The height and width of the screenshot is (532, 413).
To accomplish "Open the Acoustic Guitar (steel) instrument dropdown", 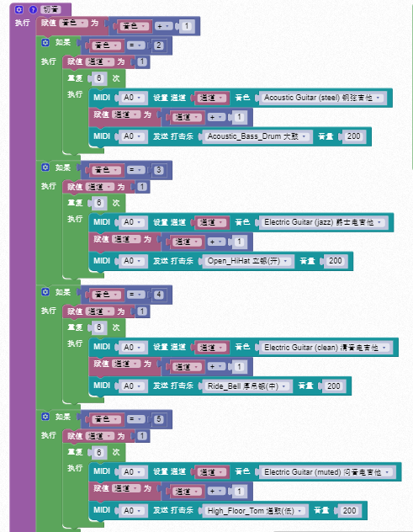I will pyautogui.click(x=322, y=98).
